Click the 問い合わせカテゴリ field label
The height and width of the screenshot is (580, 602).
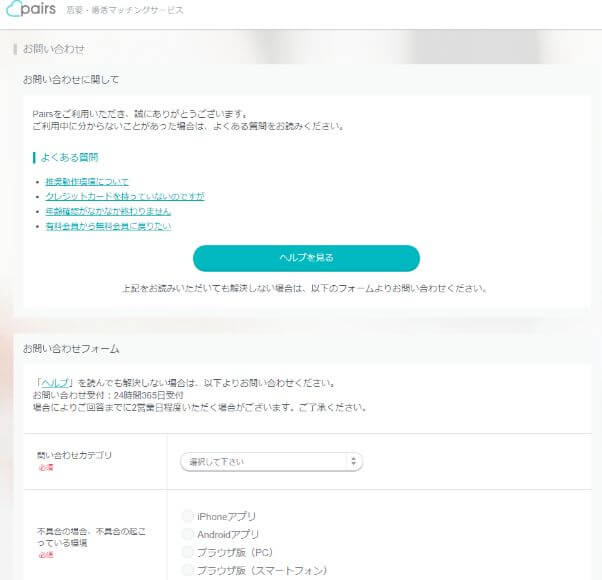75,455
